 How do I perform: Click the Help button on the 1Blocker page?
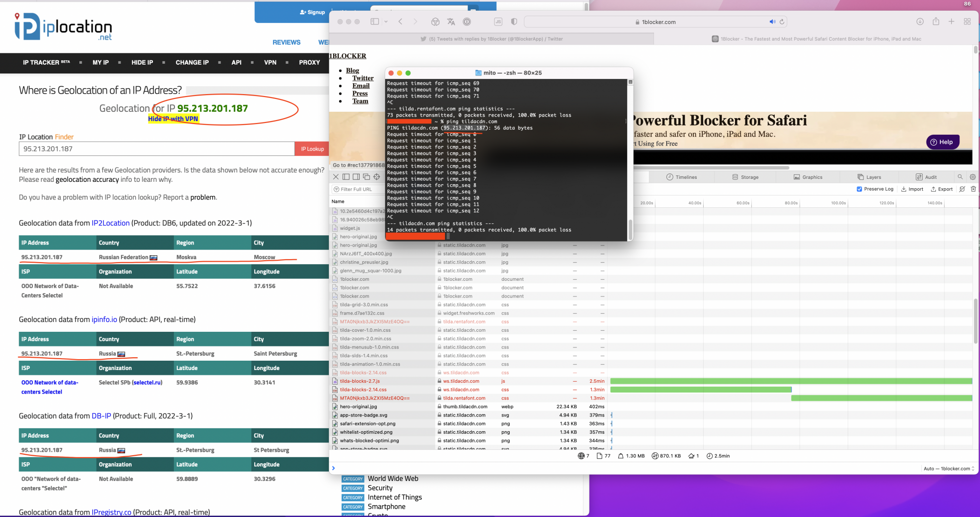coord(942,142)
